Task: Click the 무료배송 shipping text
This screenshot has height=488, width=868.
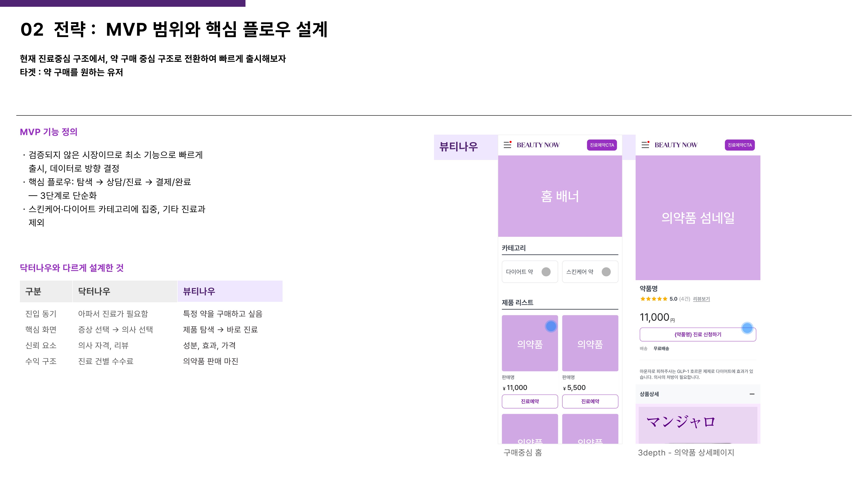Action: pos(661,349)
